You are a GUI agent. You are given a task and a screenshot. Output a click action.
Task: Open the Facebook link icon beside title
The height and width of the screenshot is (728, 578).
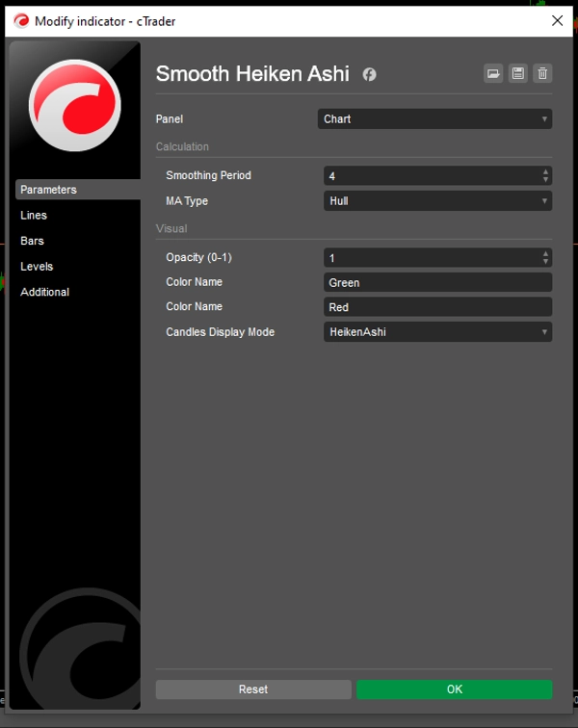coord(369,75)
